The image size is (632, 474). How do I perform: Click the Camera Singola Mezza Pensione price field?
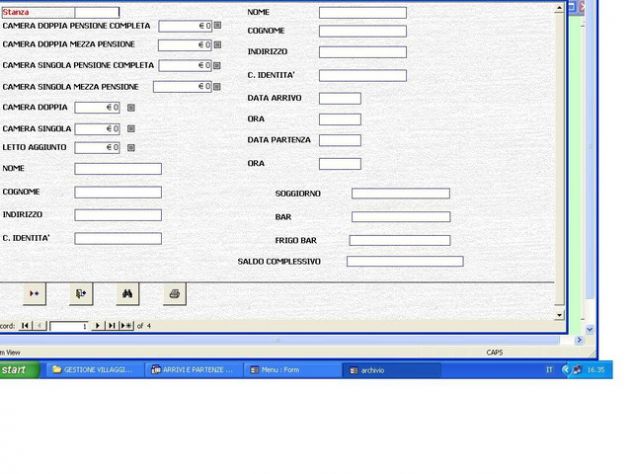coord(182,87)
